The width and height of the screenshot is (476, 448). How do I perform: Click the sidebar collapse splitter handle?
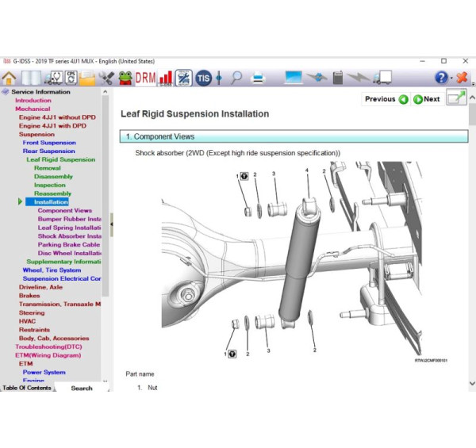pyautogui.click(x=111, y=224)
